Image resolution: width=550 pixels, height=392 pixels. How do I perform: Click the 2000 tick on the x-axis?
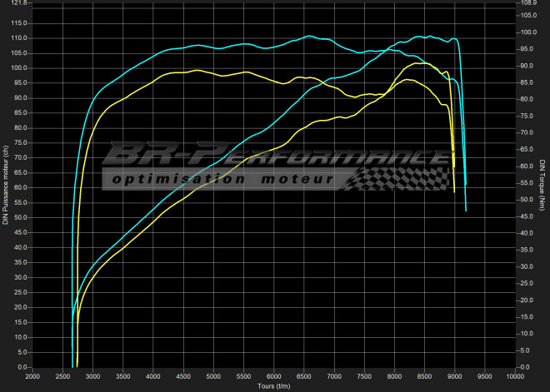coord(32,376)
